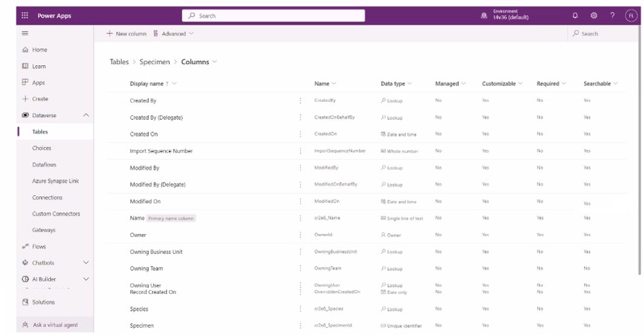Open more options for Import Sequence Number row
The width and height of the screenshot is (644, 335).
pyautogui.click(x=300, y=151)
